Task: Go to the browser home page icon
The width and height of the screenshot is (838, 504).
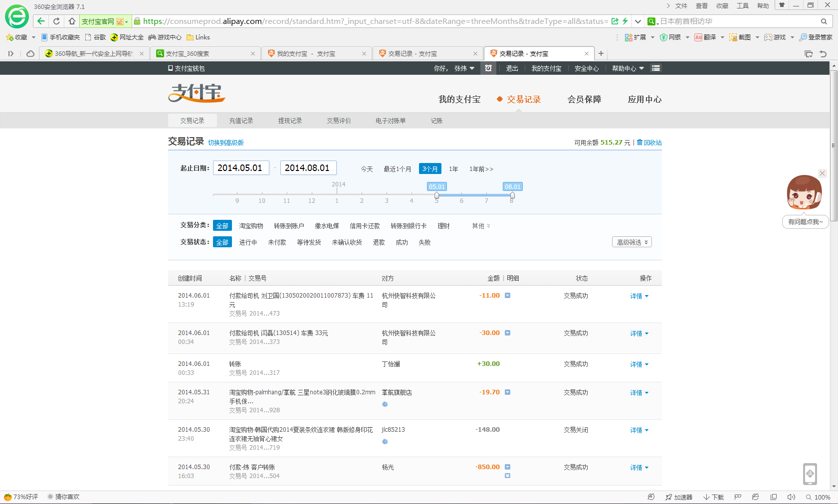Action: coord(72,21)
